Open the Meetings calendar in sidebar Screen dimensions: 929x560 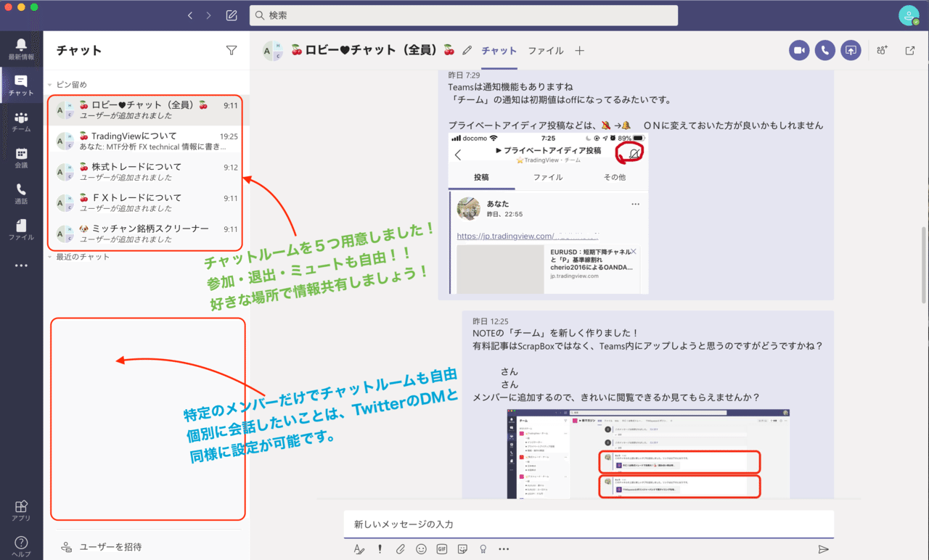21,157
